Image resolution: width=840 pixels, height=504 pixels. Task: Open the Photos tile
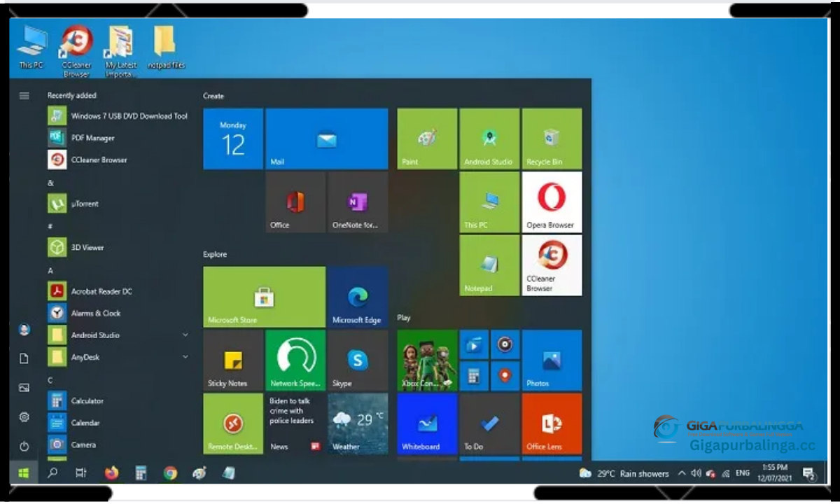click(x=552, y=360)
